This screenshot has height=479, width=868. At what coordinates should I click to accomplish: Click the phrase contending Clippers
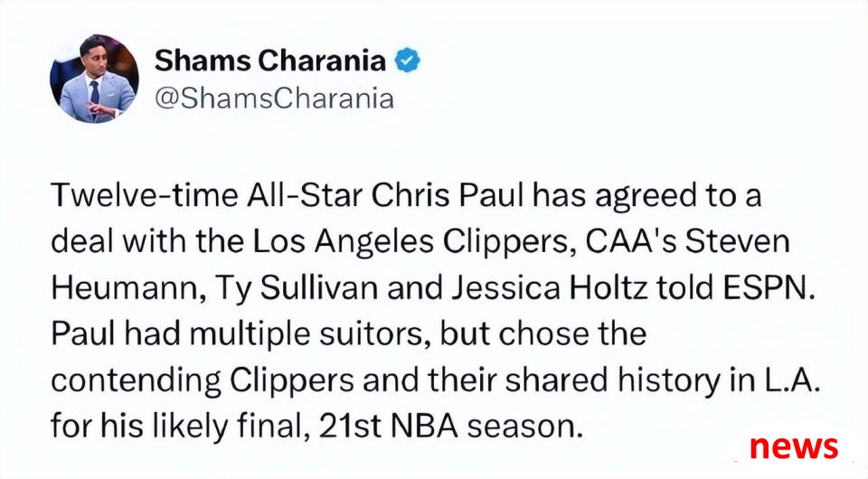[202, 381]
